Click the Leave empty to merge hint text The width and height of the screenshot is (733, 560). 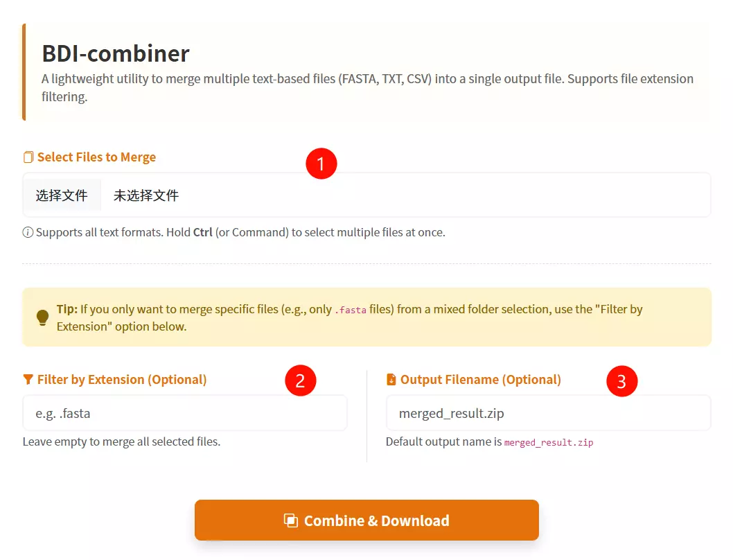(x=122, y=441)
